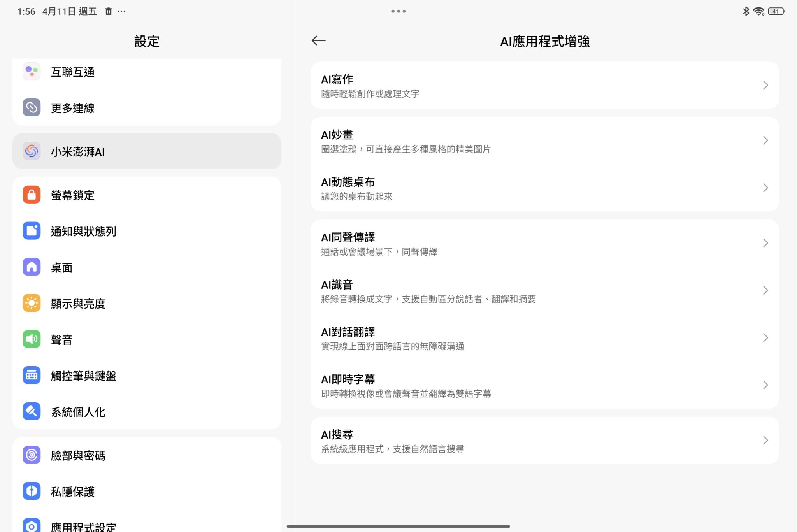The width and height of the screenshot is (797, 532).
Task: Tap the Home screen purple house icon
Action: point(32,267)
